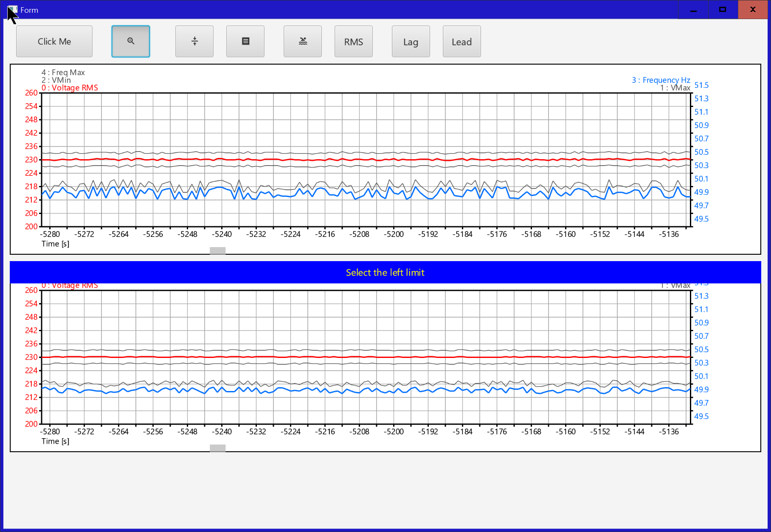The image size is (771, 532).
Task: Click the Lead button
Action: click(461, 41)
